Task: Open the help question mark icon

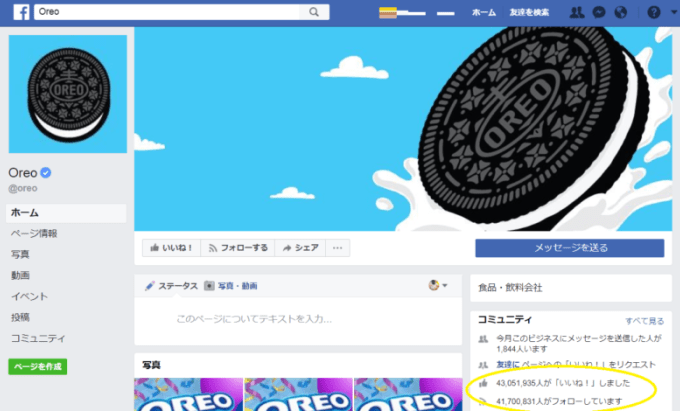Action: click(x=654, y=13)
